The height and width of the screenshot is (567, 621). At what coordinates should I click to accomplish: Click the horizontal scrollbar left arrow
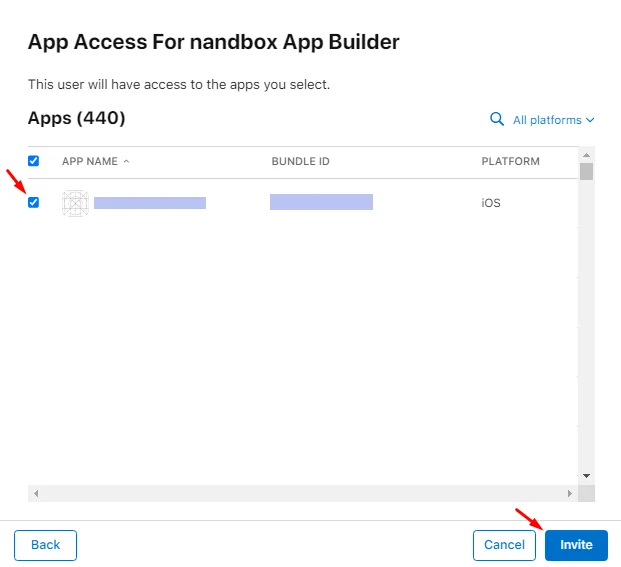coord(36,493)
